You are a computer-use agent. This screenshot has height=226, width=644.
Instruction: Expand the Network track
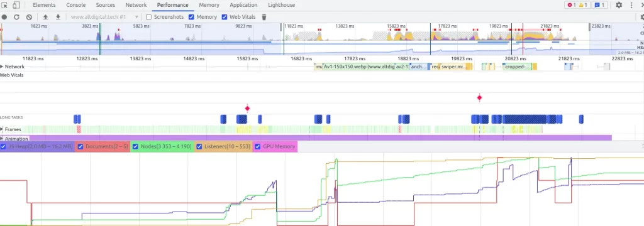(2, 67)
